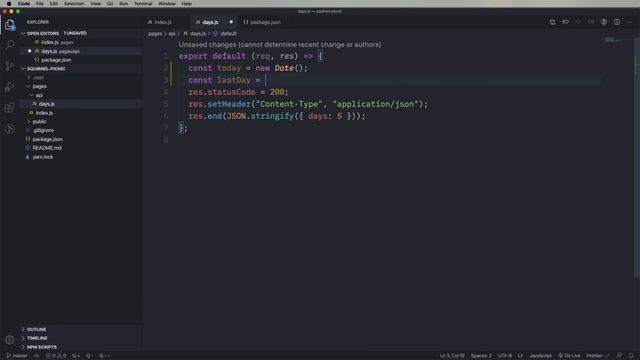Click the editor vertical scrollbar

[x=637, y=157]
